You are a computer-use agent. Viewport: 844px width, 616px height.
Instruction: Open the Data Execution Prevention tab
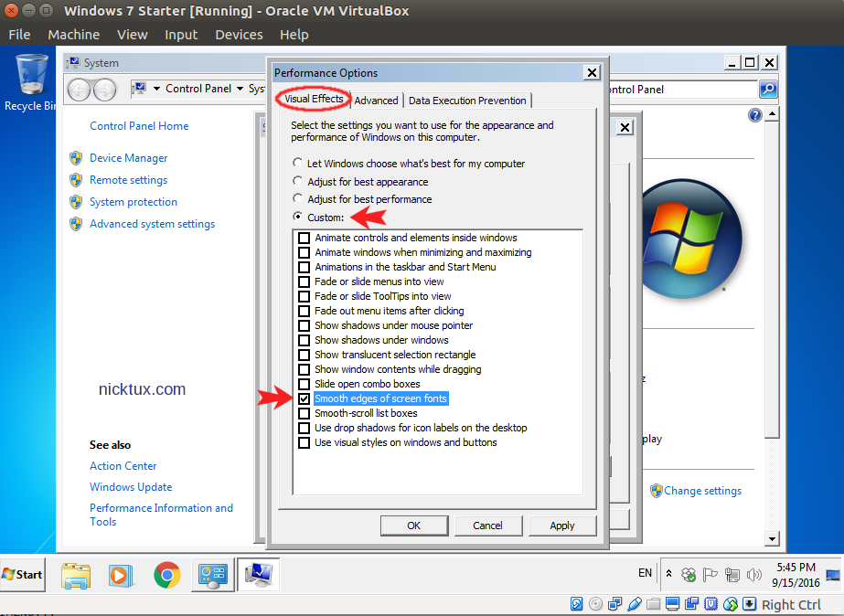coord(467,101)
